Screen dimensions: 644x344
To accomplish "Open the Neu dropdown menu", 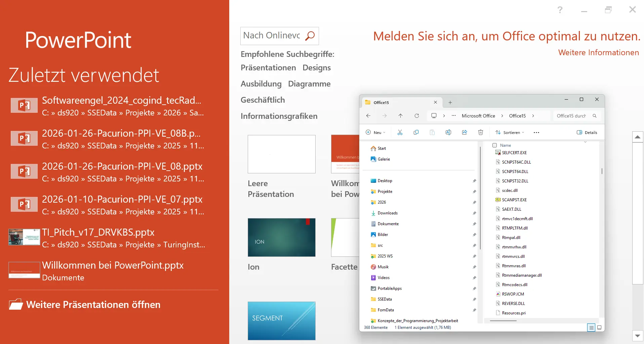I will coord(375,132).
